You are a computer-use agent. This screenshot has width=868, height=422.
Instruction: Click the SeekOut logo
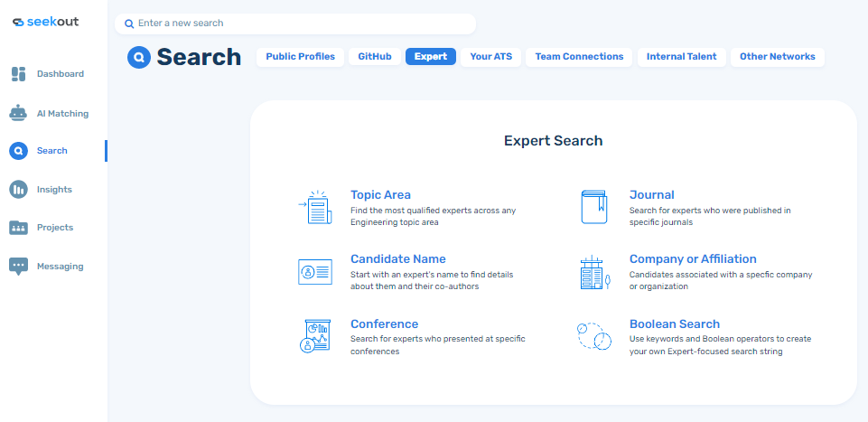pyautogui.click(x=45, y=22)
